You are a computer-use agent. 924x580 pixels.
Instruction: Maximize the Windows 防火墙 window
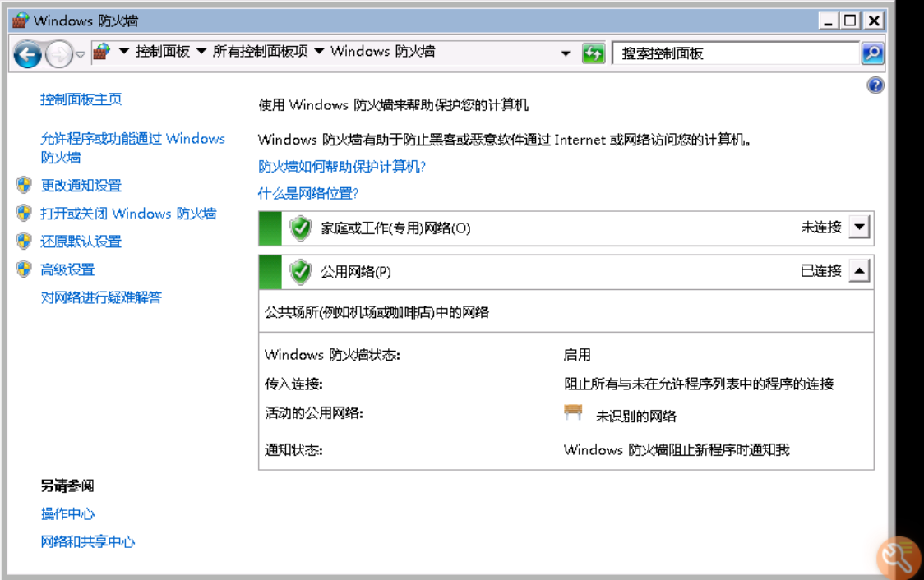(x=850, y=21)
